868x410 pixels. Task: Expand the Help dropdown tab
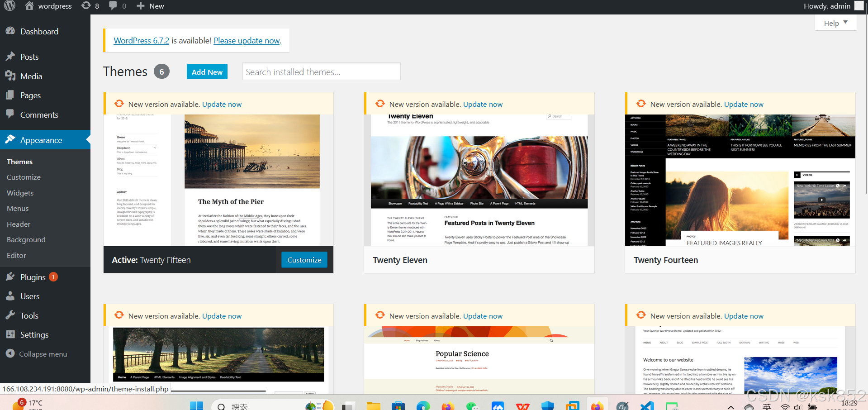pos(835,23)
